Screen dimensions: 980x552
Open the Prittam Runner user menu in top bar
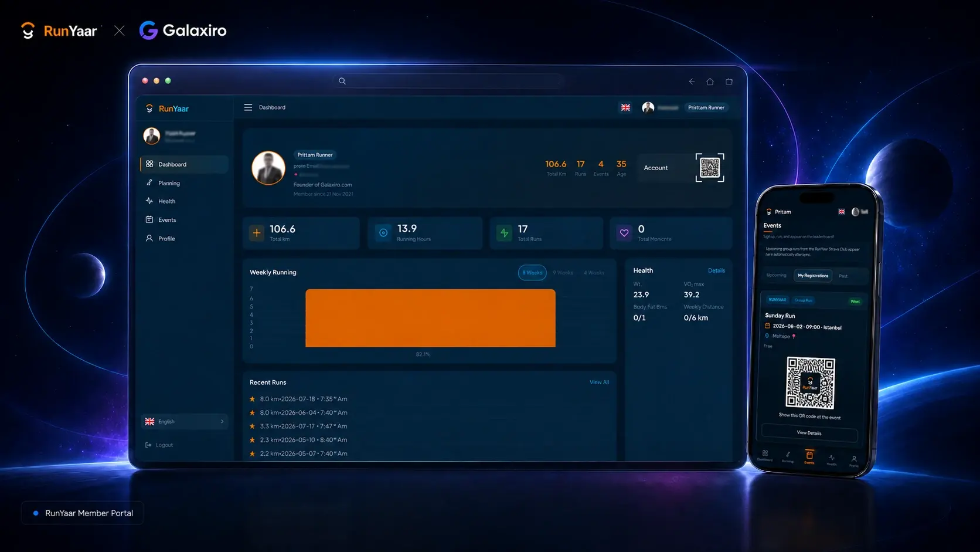point(706,107)
